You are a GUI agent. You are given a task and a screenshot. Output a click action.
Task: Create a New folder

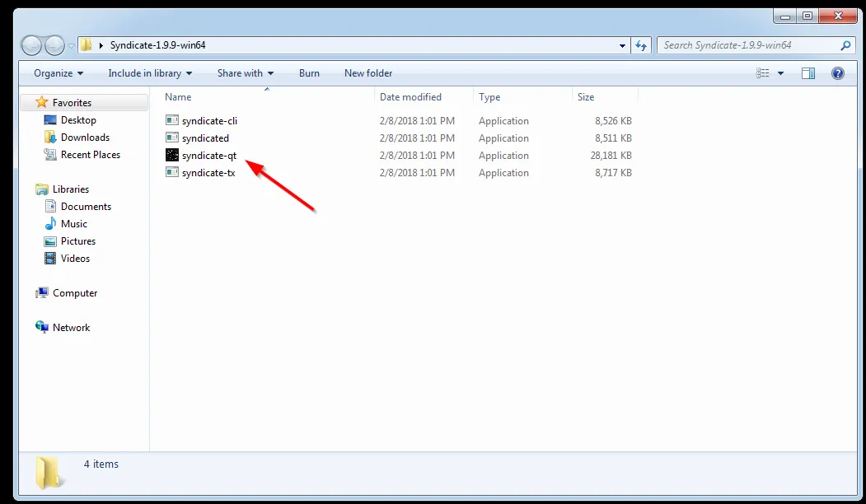[368, 72]
